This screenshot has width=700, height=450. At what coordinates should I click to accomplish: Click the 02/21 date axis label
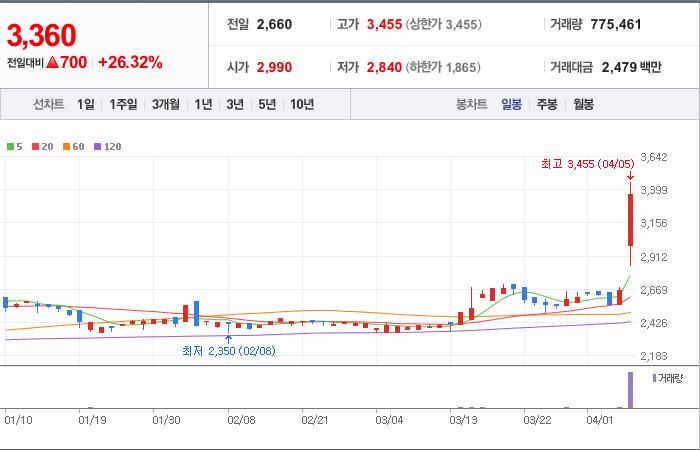point(315,420)
